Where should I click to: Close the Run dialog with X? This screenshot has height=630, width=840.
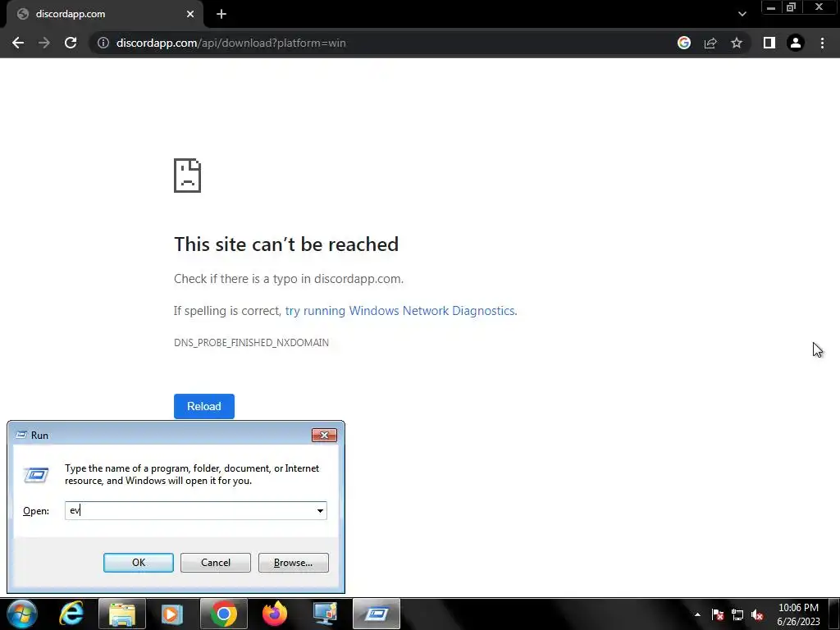[324, 435]
